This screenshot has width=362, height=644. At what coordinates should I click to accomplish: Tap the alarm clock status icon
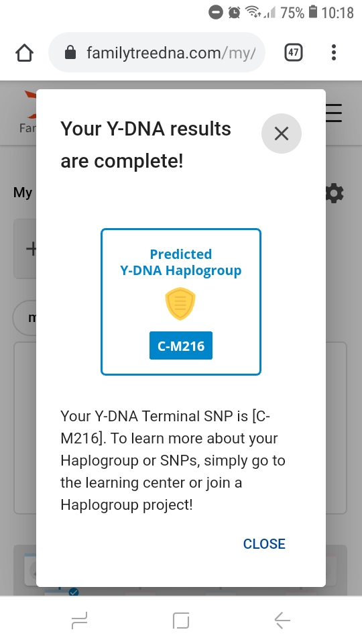(235, 12)
